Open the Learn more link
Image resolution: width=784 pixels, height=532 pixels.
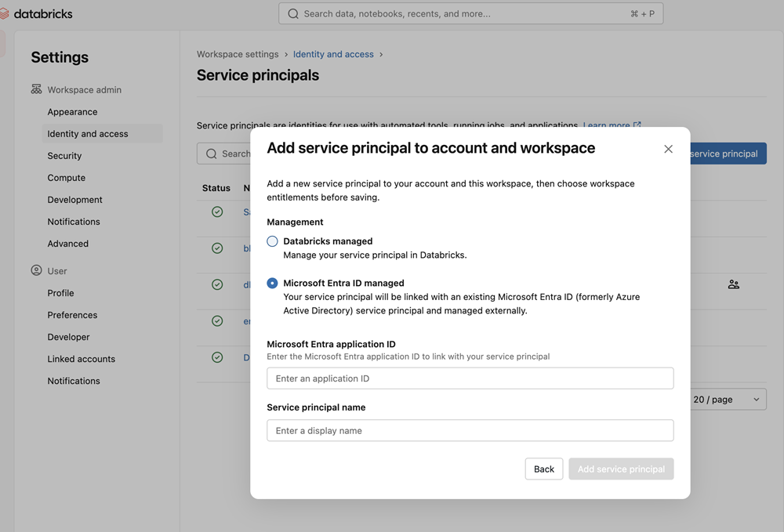[x=606, y=125]
